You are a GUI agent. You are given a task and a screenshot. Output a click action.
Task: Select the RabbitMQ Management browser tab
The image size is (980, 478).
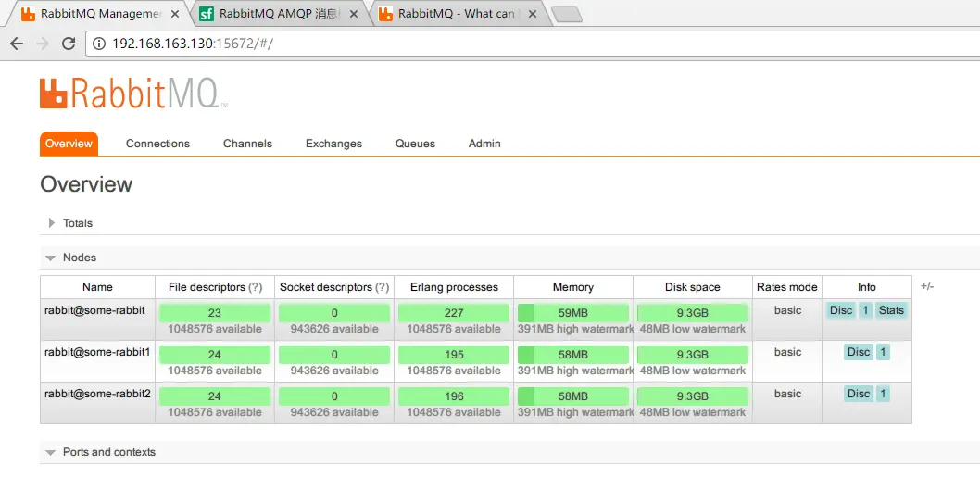[x=100, y=14]
